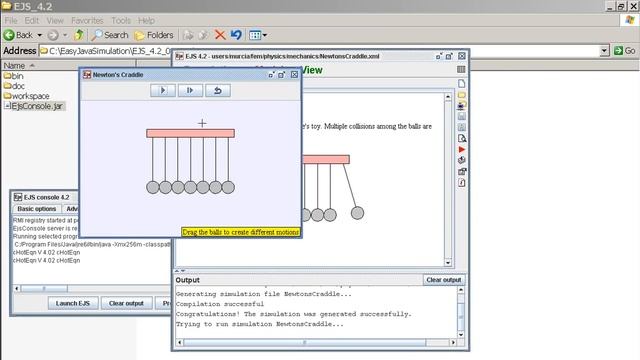Image resolution: width=640 pixels, height=360 pixels.
Task: Click the Output panel horizontal scrollbar thumb
Action: [x=304, y=342]
